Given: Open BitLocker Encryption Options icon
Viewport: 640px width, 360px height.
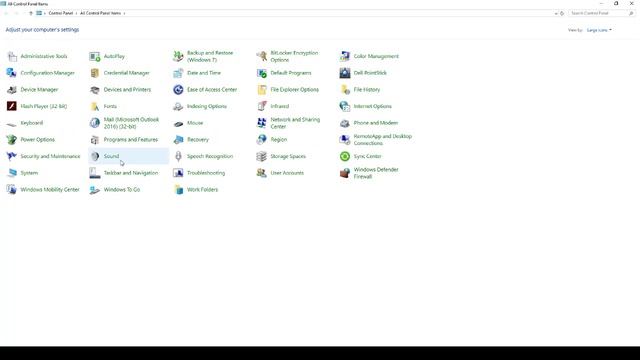Looking at the screenshot, I should point(262,56).
